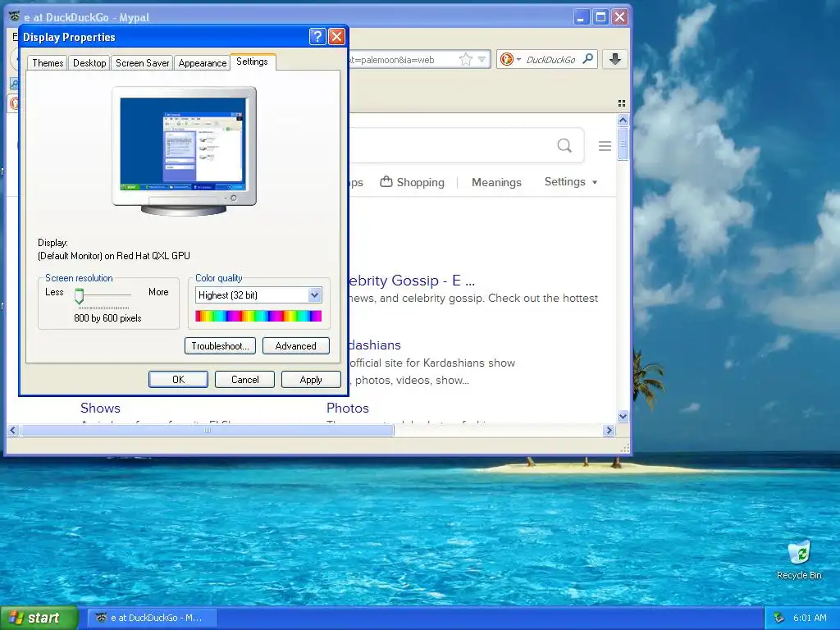Viewport: 840px width, 630px height.
Task: Open the URL history dropdown arrow
Action: pos(482,59)
